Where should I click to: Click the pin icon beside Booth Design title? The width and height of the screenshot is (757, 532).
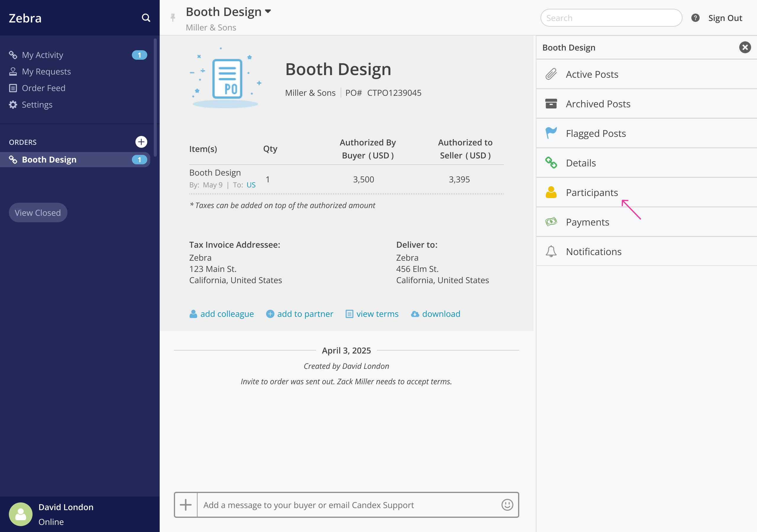173,17
